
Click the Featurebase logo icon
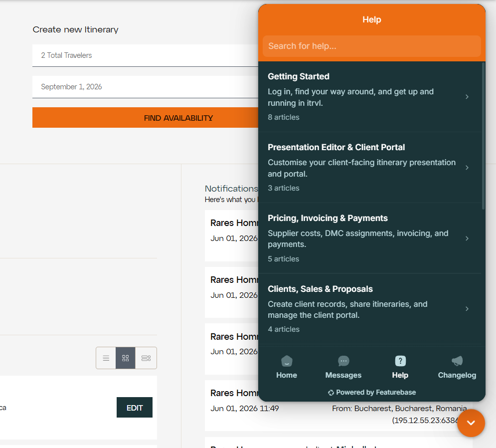331,393
